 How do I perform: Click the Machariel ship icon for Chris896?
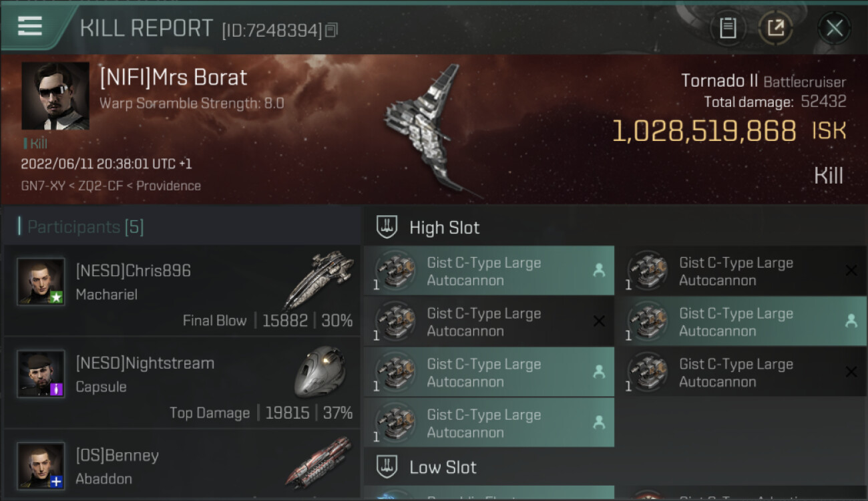pyautogui.click(x=319, y=279)
